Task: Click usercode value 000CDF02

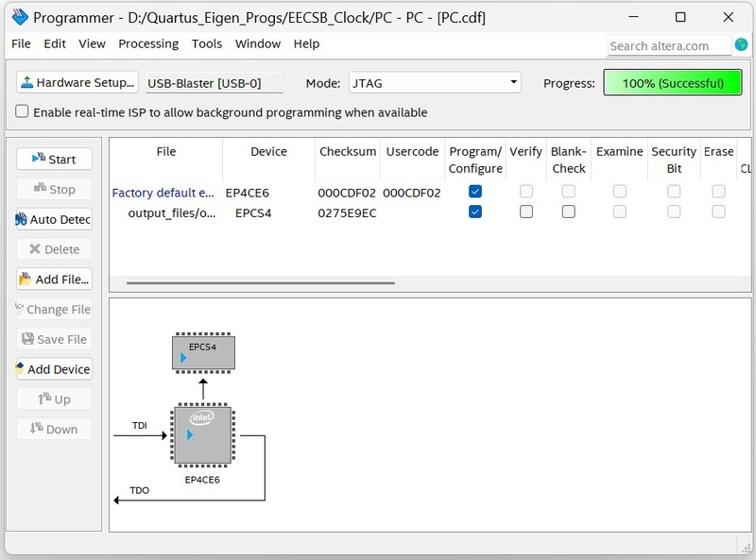Action: [x=412, y=193]
